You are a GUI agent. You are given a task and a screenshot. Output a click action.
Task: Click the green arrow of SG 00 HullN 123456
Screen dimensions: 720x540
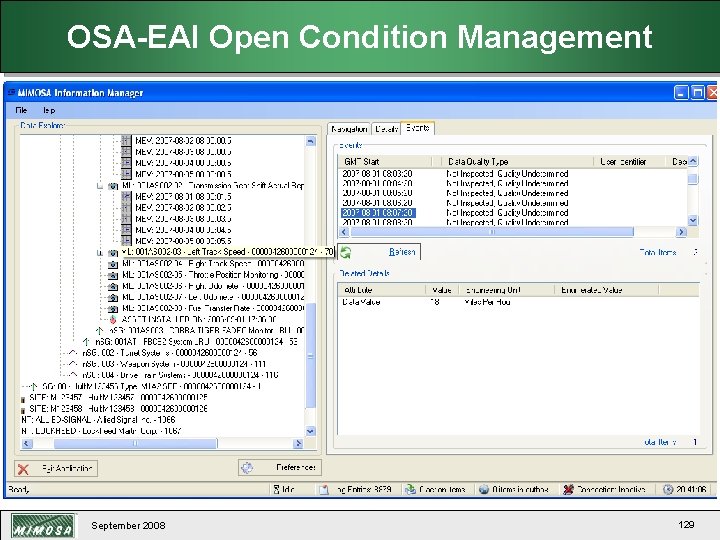[x=33, y=386]
